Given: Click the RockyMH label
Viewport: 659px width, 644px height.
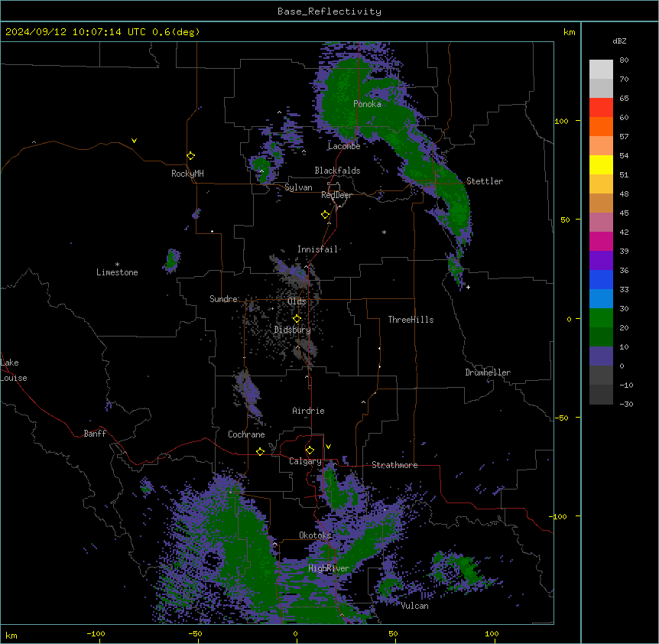Looking at the screenshot, I should pos(187,174).
